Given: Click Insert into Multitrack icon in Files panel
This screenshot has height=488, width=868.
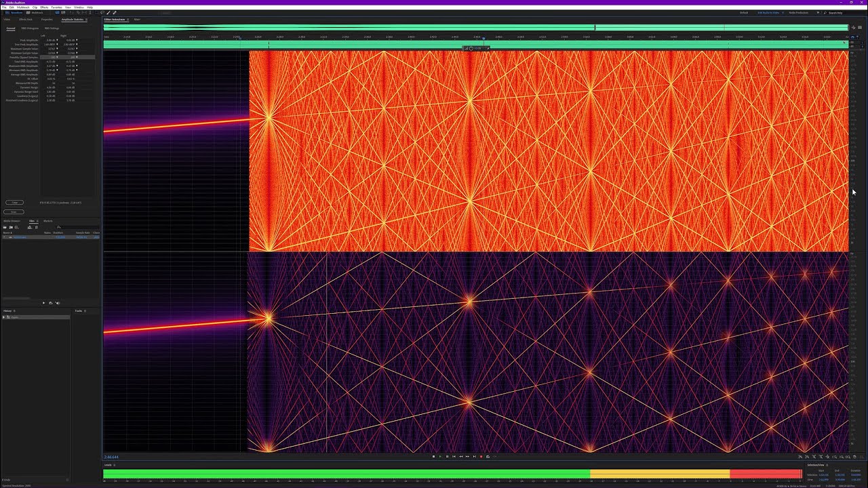Looking at the screenshot, I should [x=30, y=227].
